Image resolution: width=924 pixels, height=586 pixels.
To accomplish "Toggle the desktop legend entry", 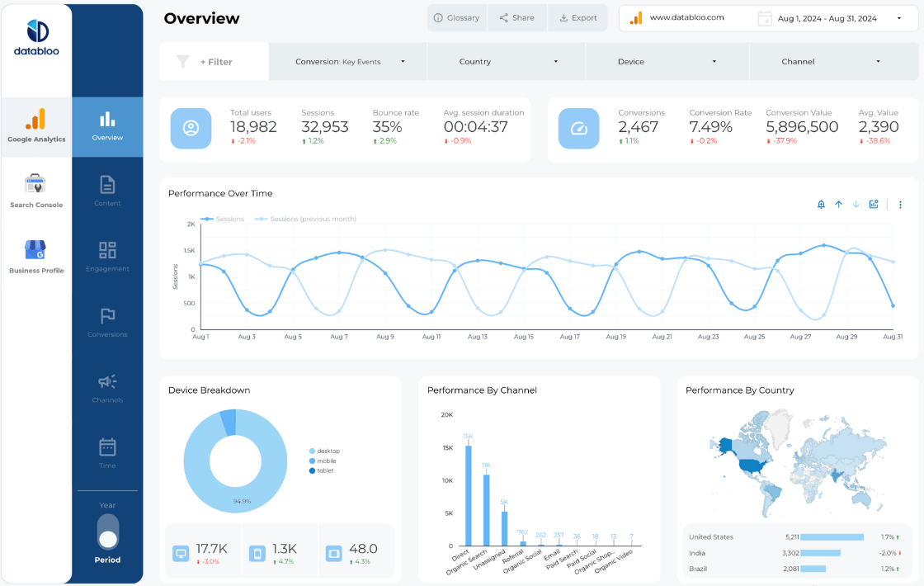I will point(325,451).
